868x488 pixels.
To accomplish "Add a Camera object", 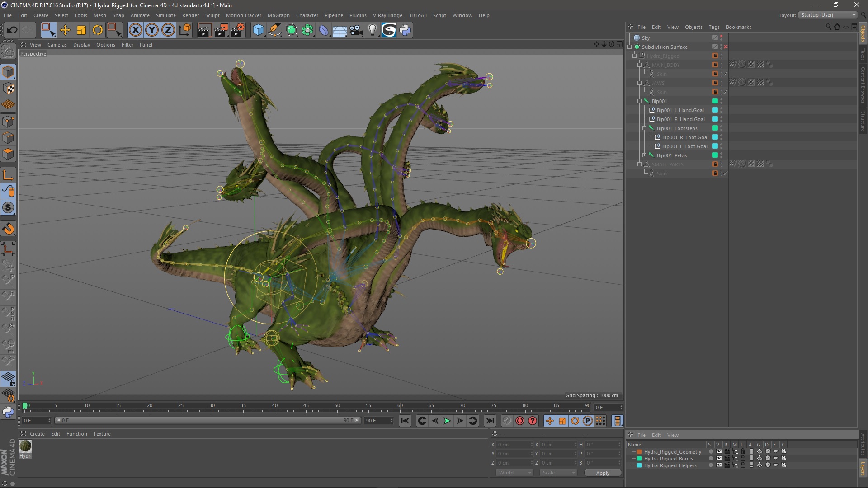I will (356, 30).
